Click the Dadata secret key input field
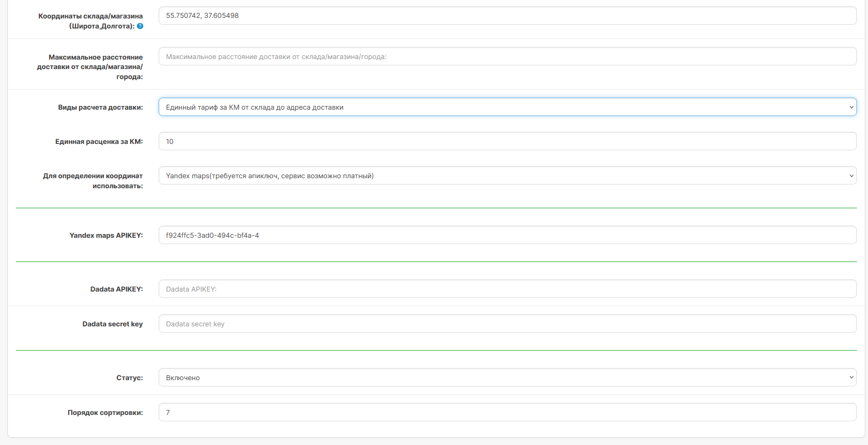Viewport: 868px width, 445px height. pos(507,324)
